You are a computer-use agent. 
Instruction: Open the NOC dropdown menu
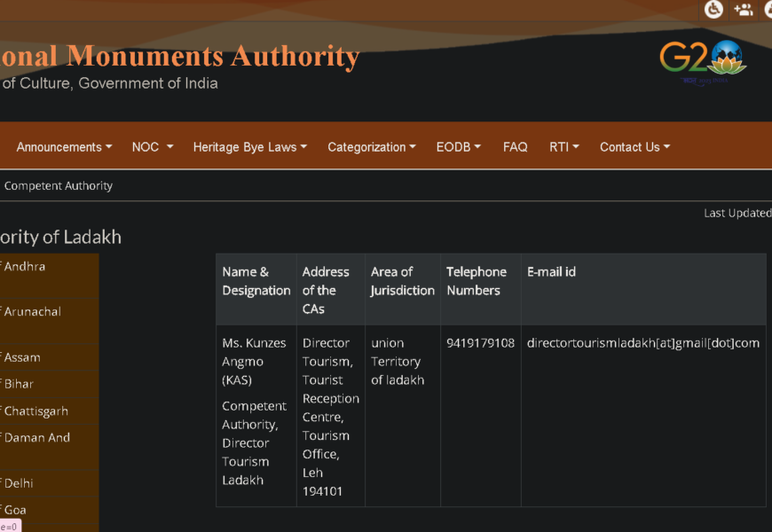coord(153,146)
